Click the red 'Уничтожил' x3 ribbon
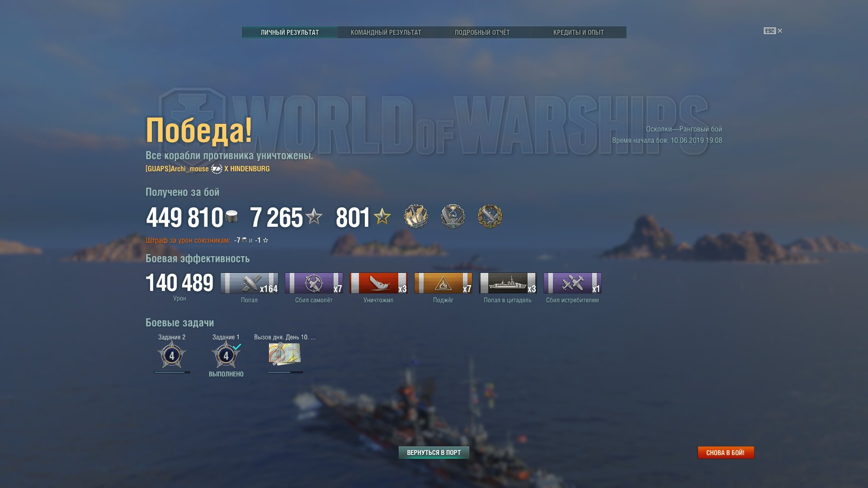Image resolution: width=868 pixels, height=488 pixels. (378, 283)
